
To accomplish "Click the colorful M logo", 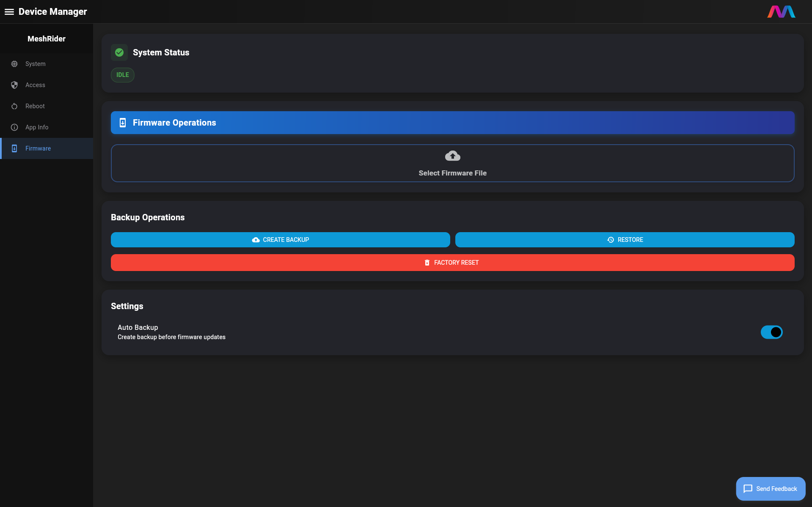I will [x=781, y=12].
